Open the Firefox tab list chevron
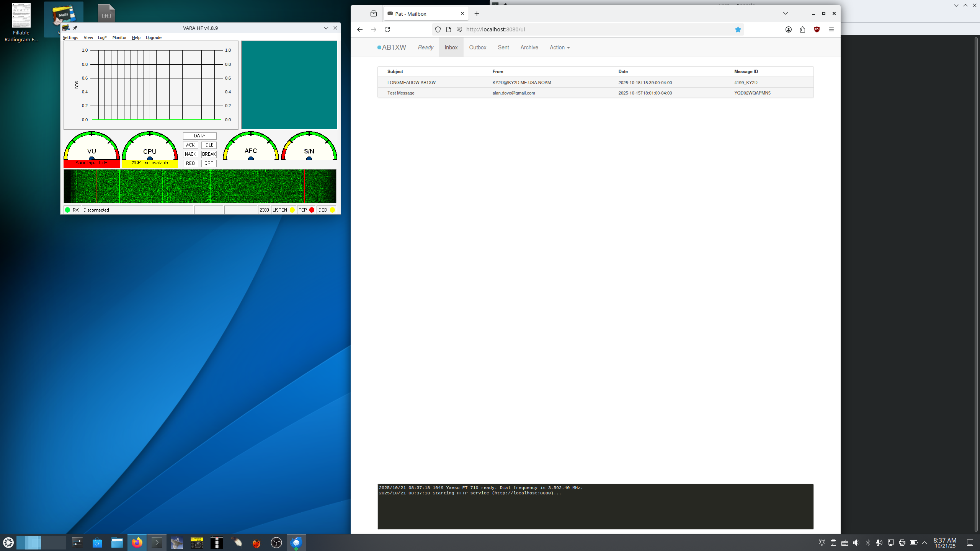 [x=785, y=13]
